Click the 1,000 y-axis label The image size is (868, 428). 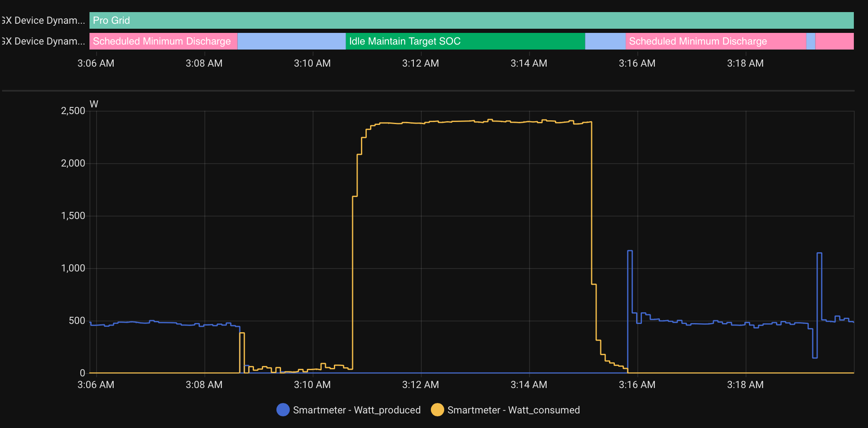coord(73,268)
